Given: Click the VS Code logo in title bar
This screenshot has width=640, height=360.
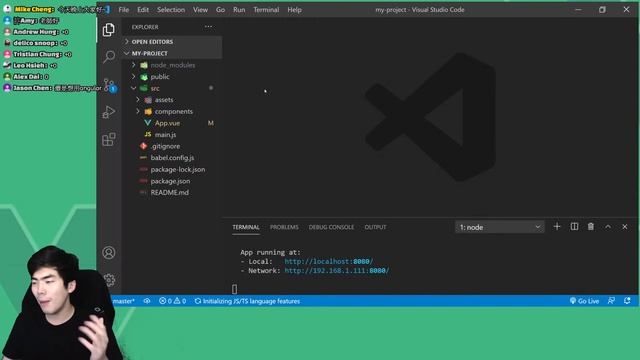Looking at the screenshot, I should coord(107,9).
